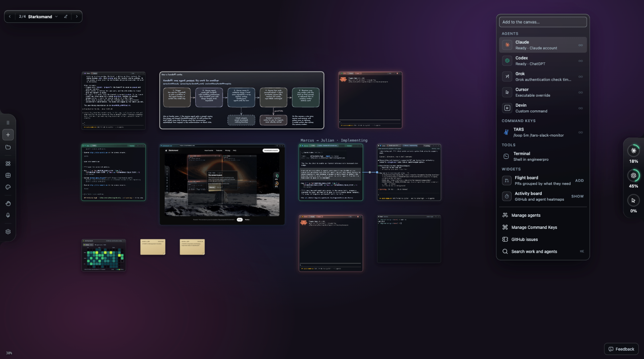Open the palette theme icon in left sidebar
Screen dimensions: 644x359
point(8,187)
